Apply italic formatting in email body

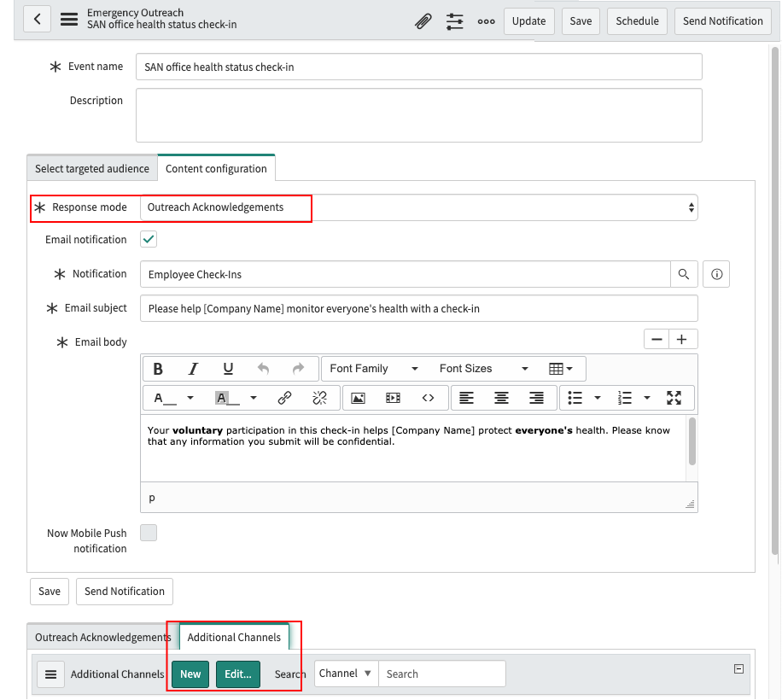coord(193,369)
